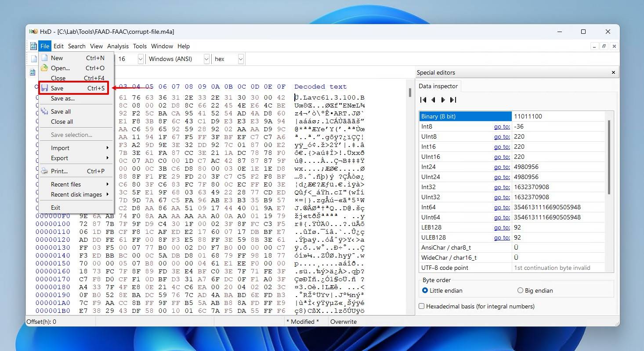The height and width of the screenshot is (351, 644).
Task: Click the corrupt-file.m4a document tab icon
Action: 33,72
